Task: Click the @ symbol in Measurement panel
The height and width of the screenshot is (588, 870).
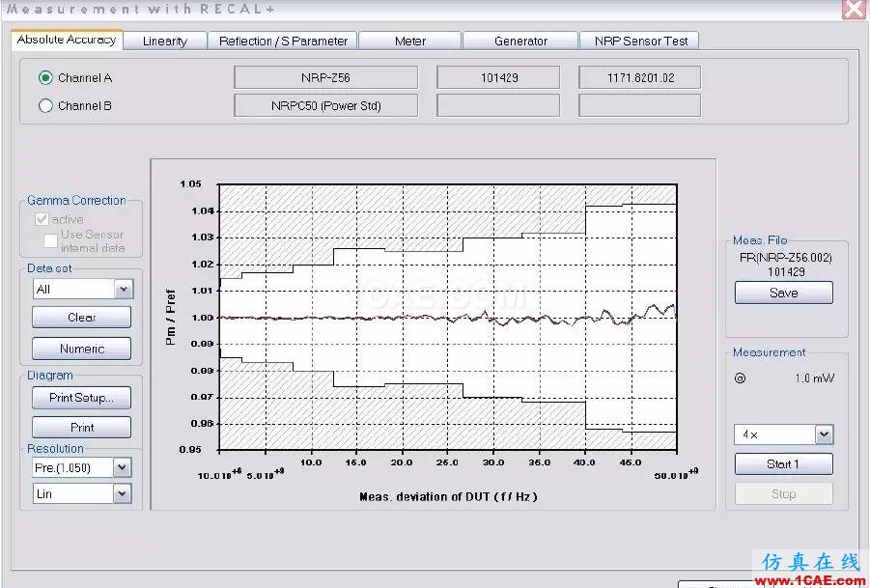Action: [741, 378]
